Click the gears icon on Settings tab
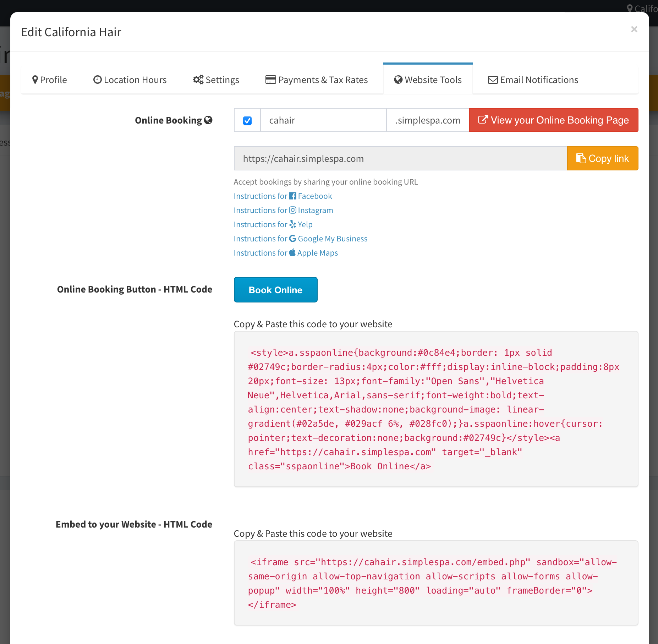Screen dimensions: 658x644 point(198,80)
